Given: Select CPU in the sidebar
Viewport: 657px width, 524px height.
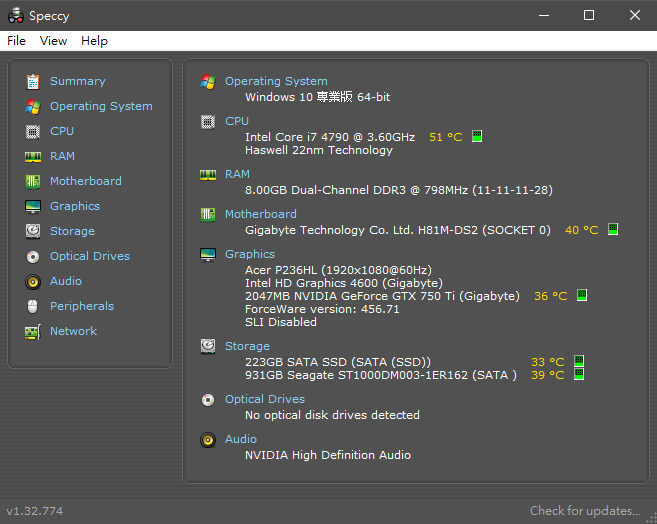Looking at the screenshot, I should pos(62,131).
